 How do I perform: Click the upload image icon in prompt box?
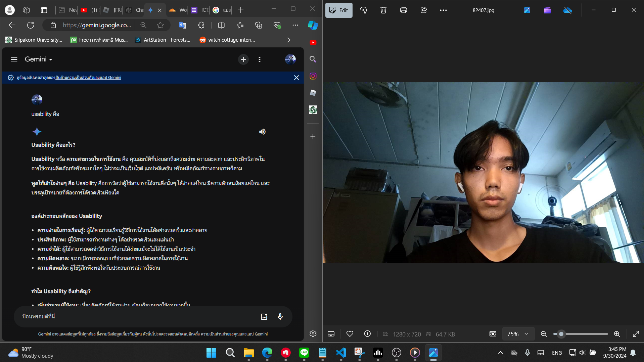pyautogui.click(x=264, y=316)
